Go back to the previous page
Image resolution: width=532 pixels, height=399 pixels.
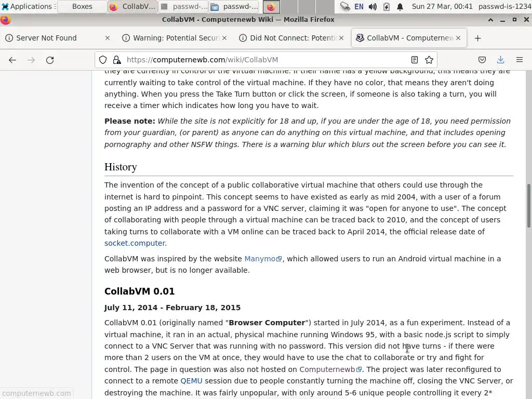[12, 60]
